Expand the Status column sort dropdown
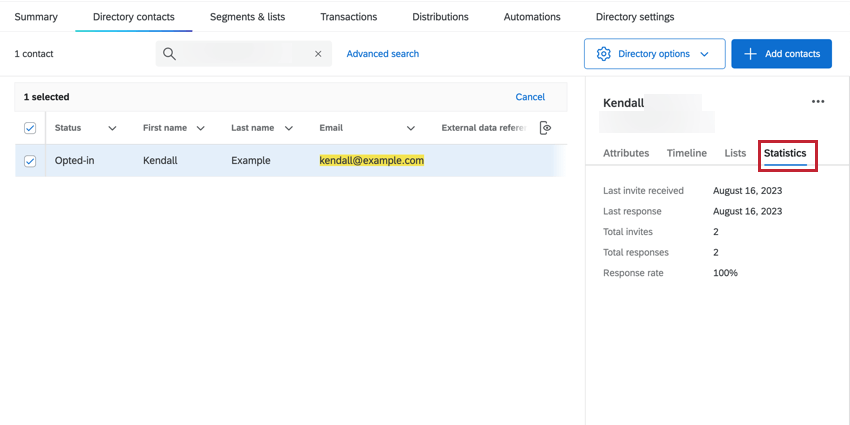This screenshot has width=850, height=425. click(x=112, y=128)
